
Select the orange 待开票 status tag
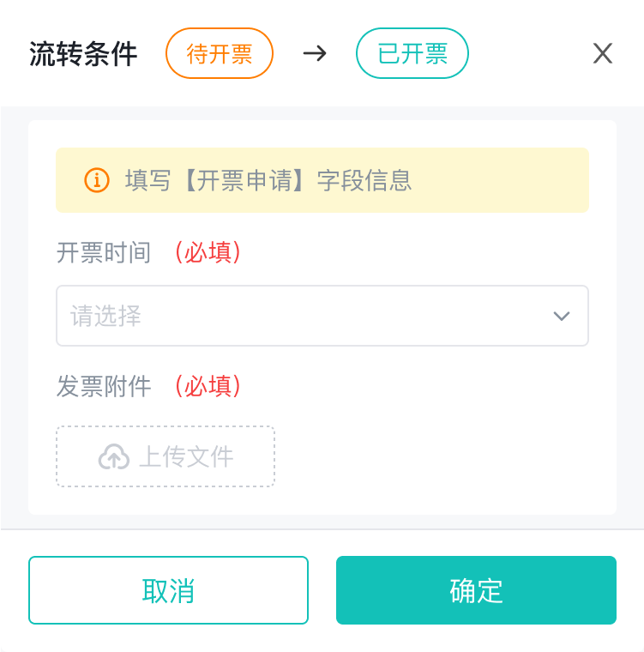pyautogui.click(x=220, y=54)
